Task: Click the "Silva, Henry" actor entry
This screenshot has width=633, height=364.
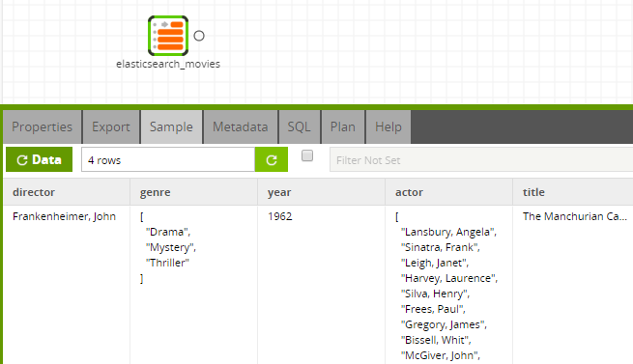Action: [x=435, y=294]
